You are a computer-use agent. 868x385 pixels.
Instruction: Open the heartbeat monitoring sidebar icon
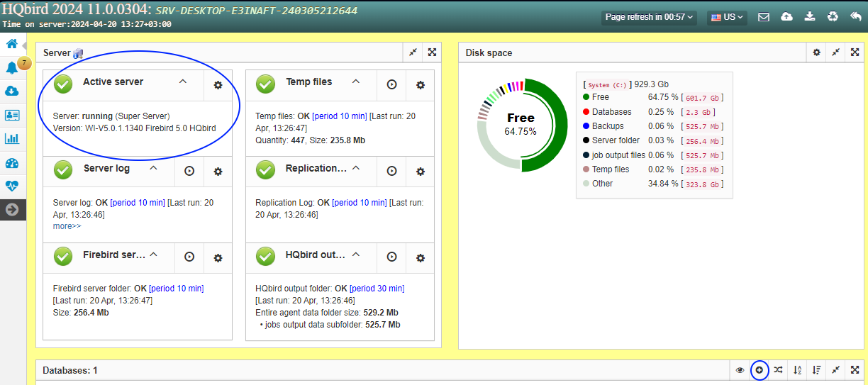pos(12,186)
